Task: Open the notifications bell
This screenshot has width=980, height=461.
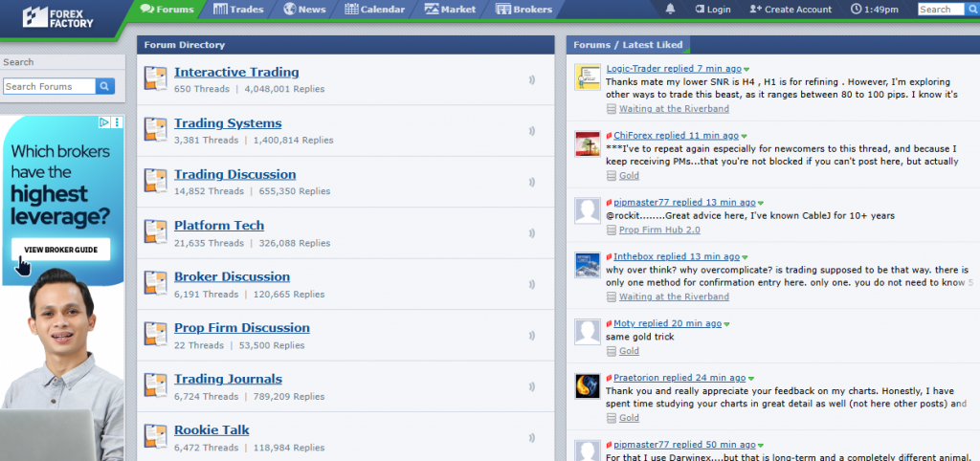Action: point(670,10)
